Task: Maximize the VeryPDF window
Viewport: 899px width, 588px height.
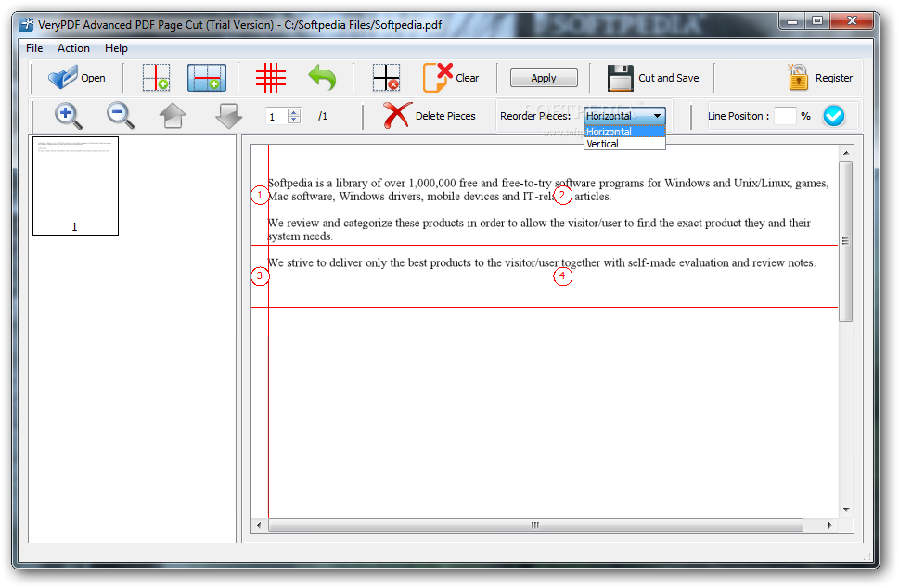Action: [x=817, y=21]
